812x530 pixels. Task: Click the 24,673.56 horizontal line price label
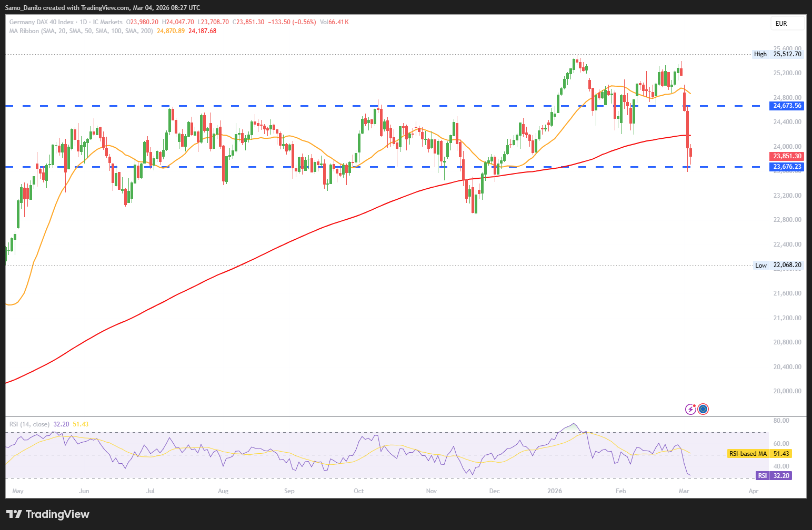[x=787, y=106]
